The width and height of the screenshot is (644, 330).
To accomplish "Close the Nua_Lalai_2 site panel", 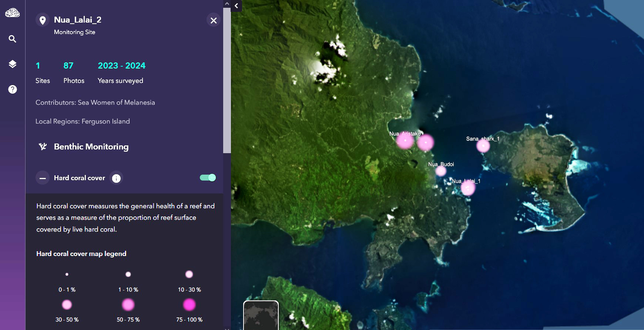I will 214,20.
